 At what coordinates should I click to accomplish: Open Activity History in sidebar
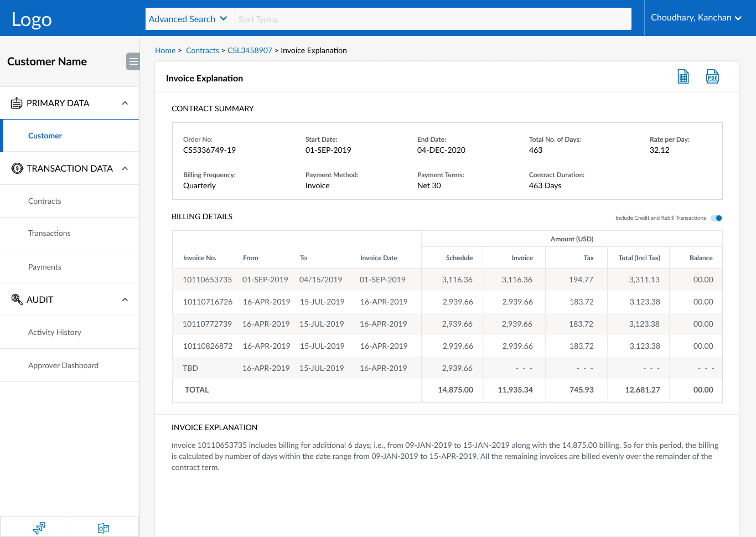(55, 332)
